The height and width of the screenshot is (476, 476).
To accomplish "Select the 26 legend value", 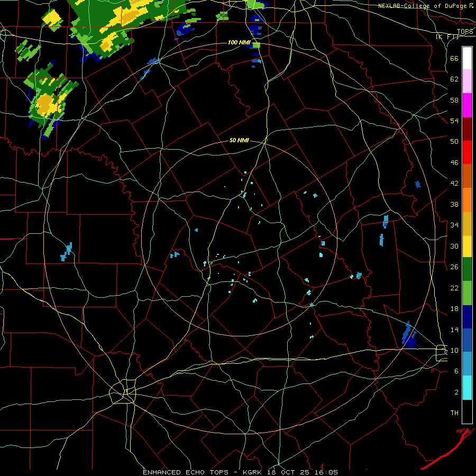I will 454,267.
